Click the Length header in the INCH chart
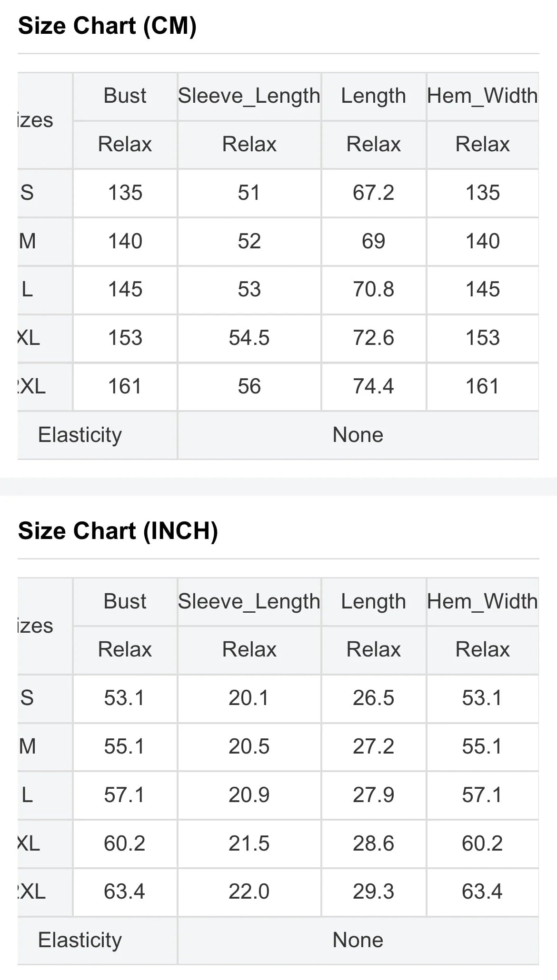 coord(373,601)
